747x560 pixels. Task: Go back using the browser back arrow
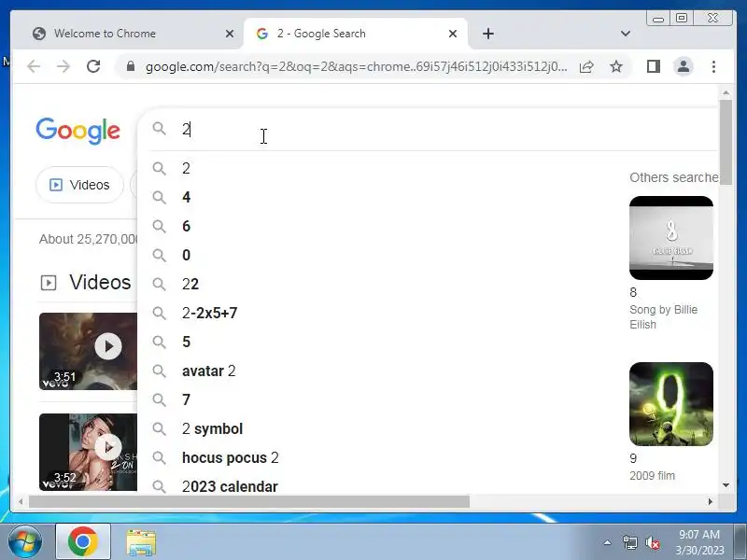(x=34, y=66)
